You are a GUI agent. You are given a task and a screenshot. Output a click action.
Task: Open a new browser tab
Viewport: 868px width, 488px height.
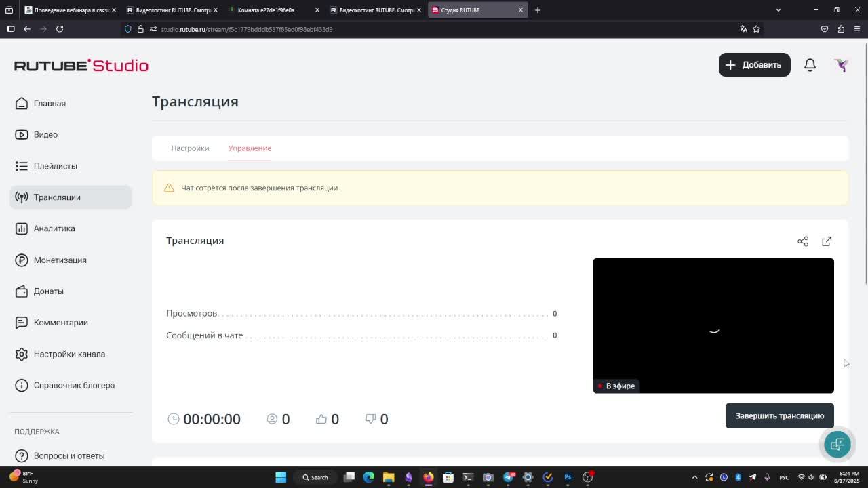tap(538, 9)
